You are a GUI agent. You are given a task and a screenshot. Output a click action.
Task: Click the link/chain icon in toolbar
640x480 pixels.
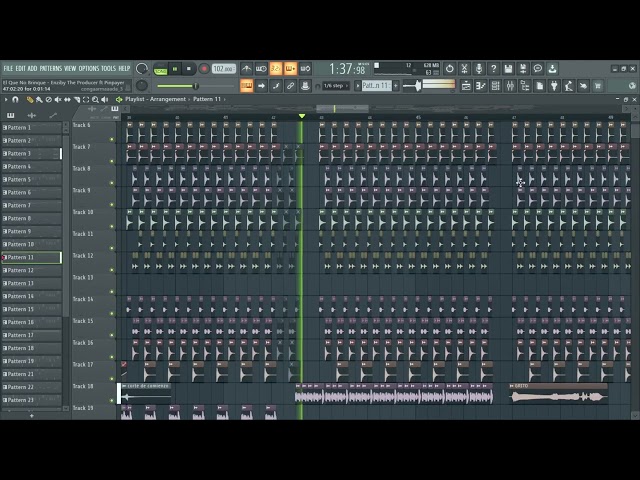290,86
